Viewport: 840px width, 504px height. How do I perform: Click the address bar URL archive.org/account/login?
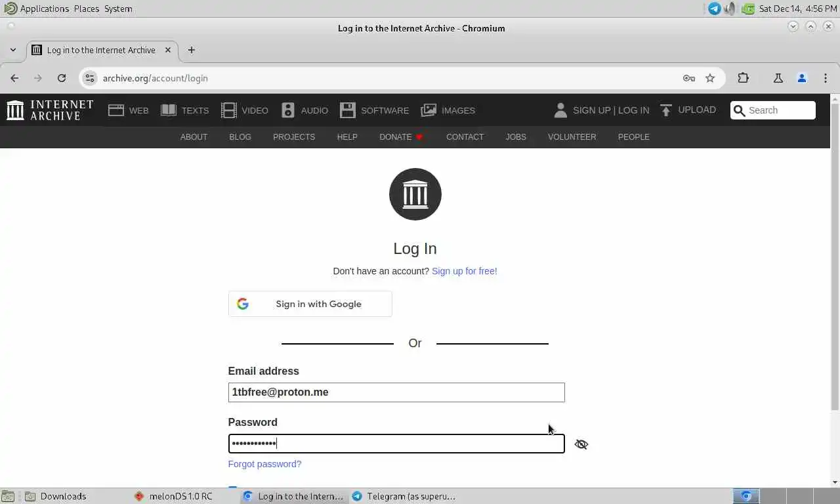(x=155, y=78)
